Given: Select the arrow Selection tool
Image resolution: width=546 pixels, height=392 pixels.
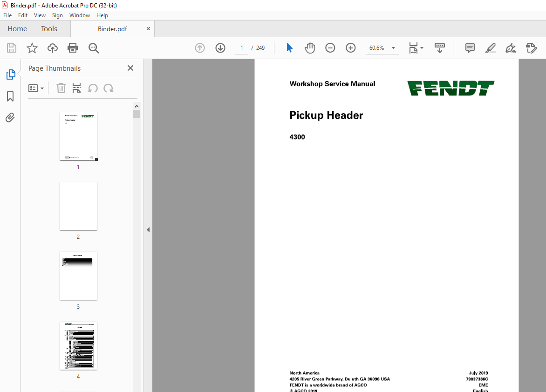Looking at the screenshot, I should pyautogui.click(x=289, y=48).
